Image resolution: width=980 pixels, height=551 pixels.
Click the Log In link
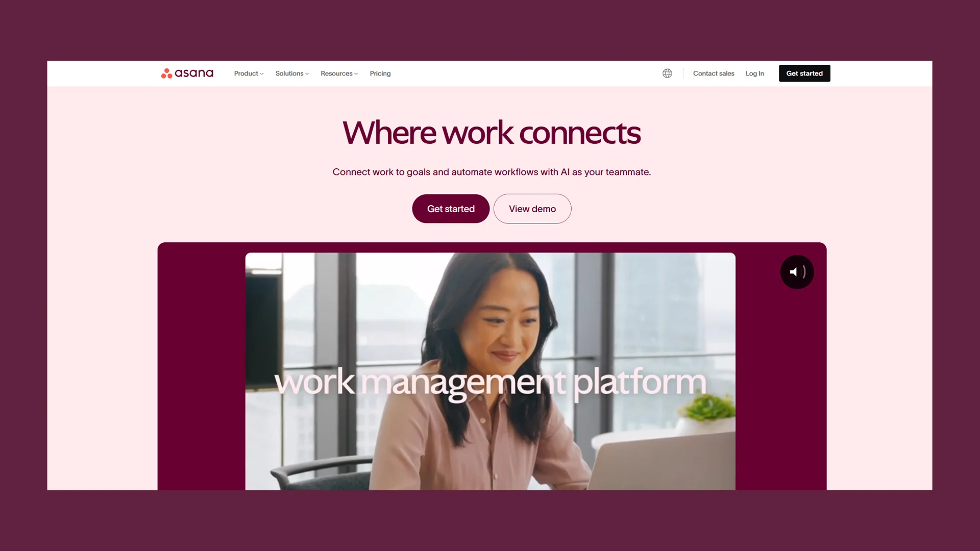(x=754, y=73)
